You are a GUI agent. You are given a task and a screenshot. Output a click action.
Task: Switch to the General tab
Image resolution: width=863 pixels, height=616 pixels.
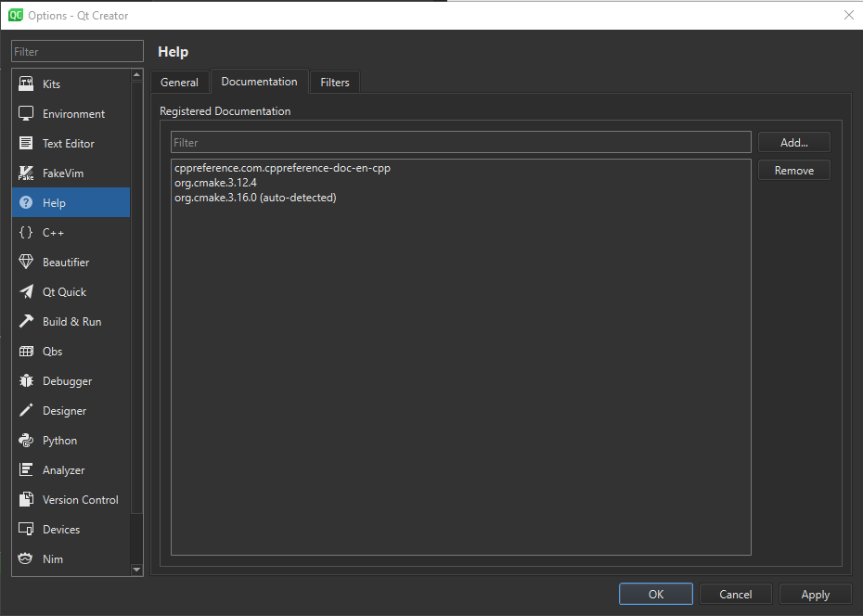pyautogui.click(x=179, y=83)
